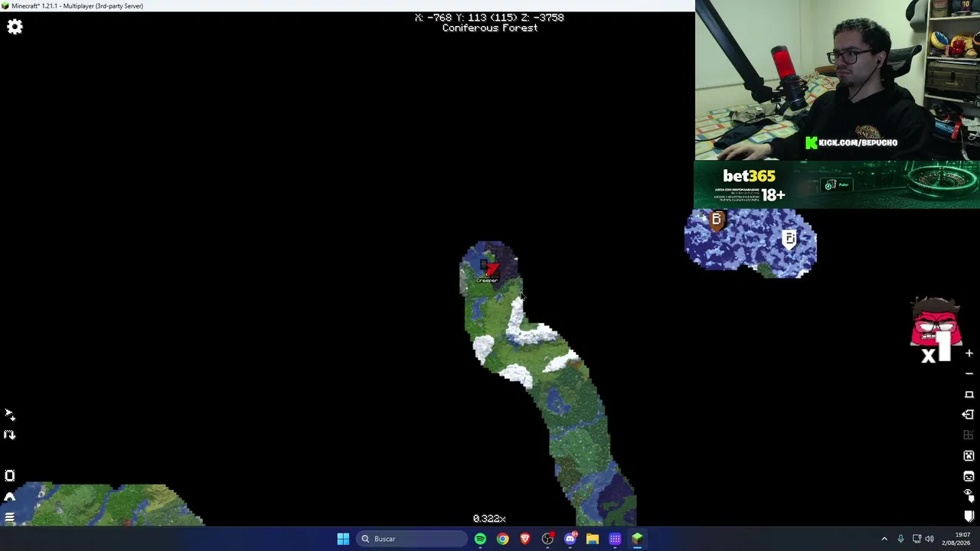Open Discord from the taskbar

(x=570, y=539)
